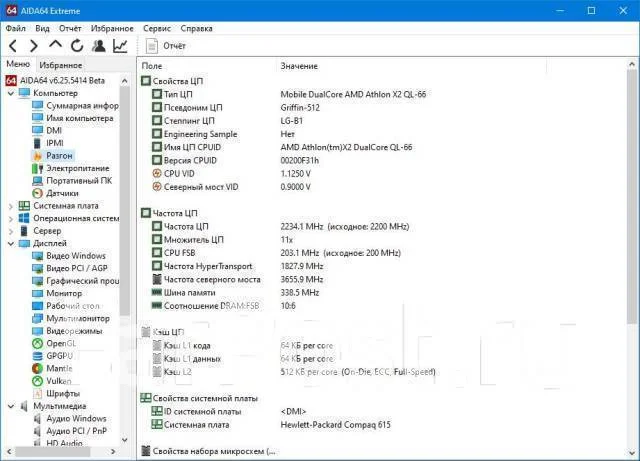This screenshot has height=461, width=640.
Task: Open Видео PCI / AGP entry
Action: pos(70,268)
